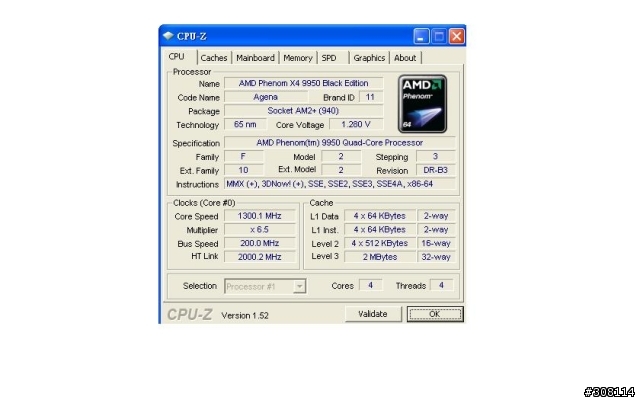
Task: Click the Bus Speed value 200.0 MHz
Action: coord(260,243)
